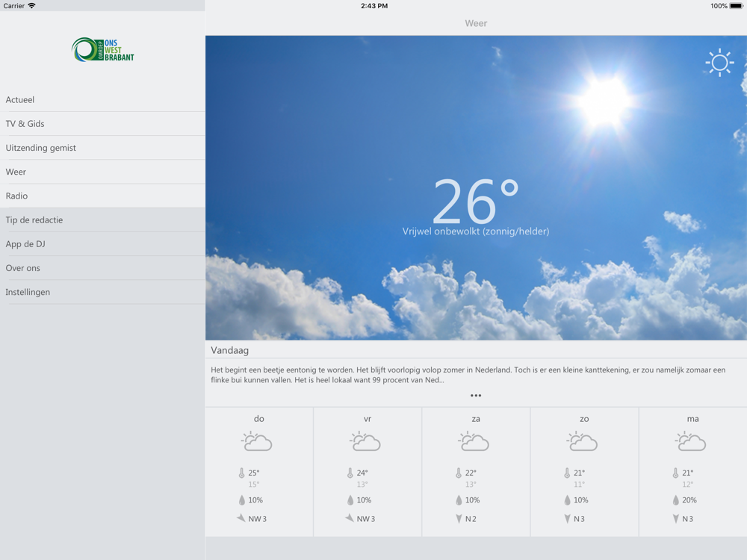747x560 pixels.
Task: Open the Actueel menu item
Action: pyautogui.click(x=102, y=99)
